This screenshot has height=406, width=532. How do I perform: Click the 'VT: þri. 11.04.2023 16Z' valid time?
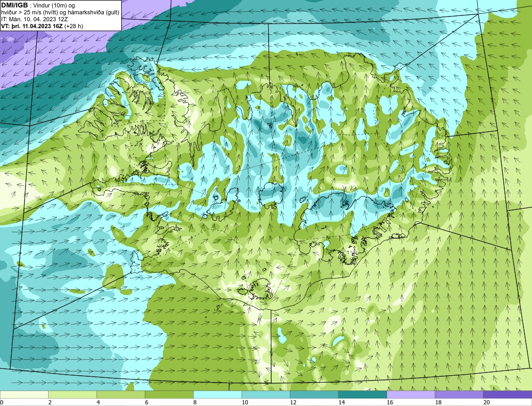[x=31, y=26]
